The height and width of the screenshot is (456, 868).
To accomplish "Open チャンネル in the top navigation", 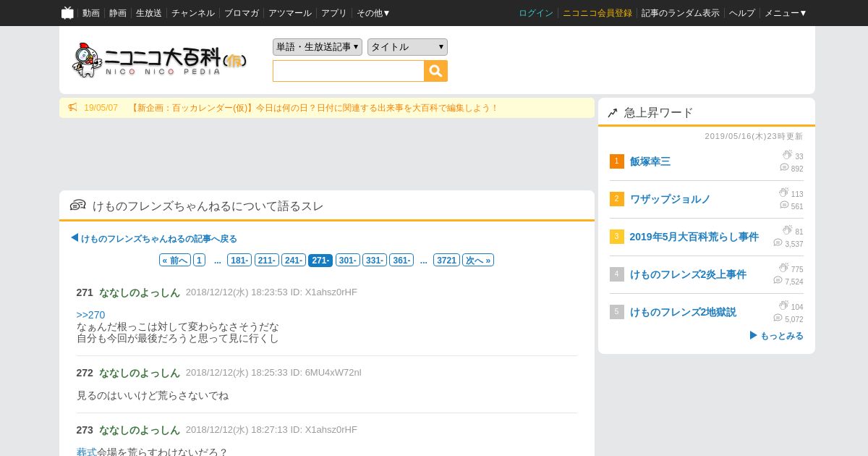I will point(193,13).
